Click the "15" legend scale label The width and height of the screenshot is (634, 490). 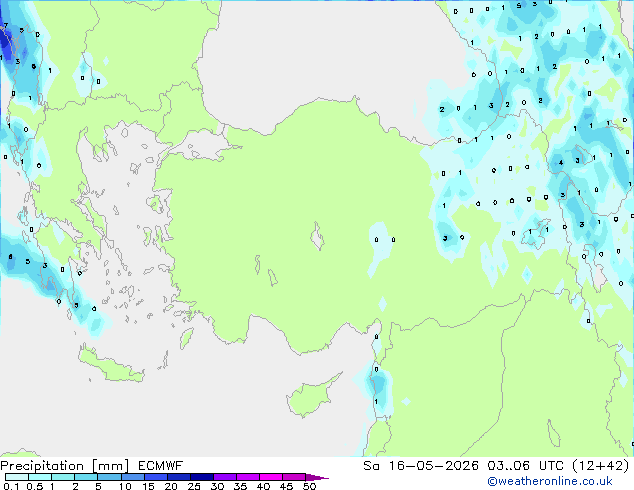(148, 486)
